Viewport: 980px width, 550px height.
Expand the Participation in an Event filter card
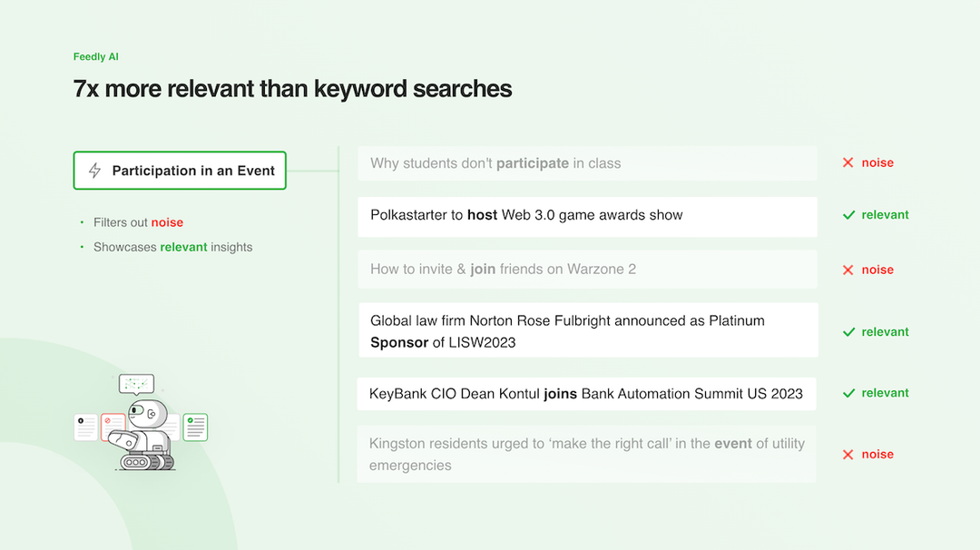coord(179,170)
